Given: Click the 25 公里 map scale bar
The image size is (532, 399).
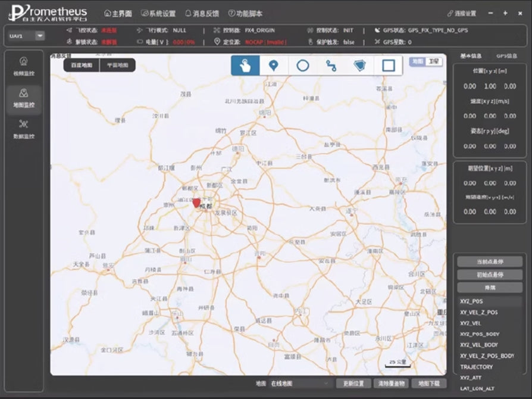Looking at the screenshot, I should pos(398,363).
